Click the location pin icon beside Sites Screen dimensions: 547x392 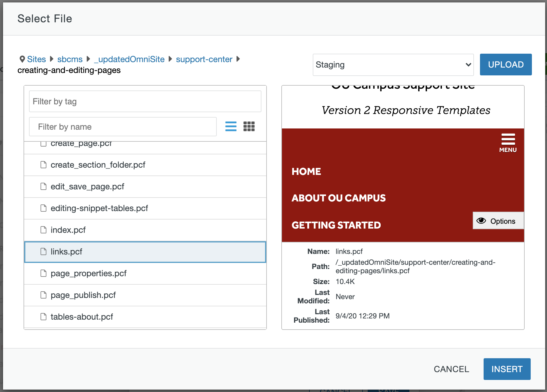pos(22,59)
